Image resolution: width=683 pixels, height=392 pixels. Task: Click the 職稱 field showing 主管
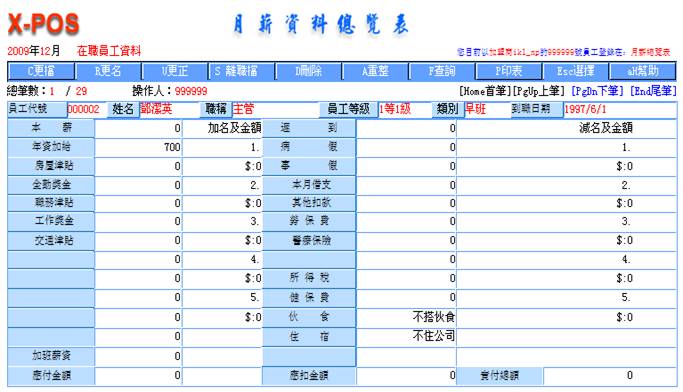pos(275,109)
